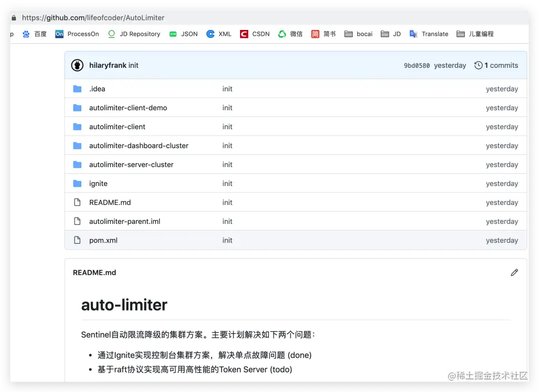
Task: Focus the GitHub URL address field
Action: [93, 18]
